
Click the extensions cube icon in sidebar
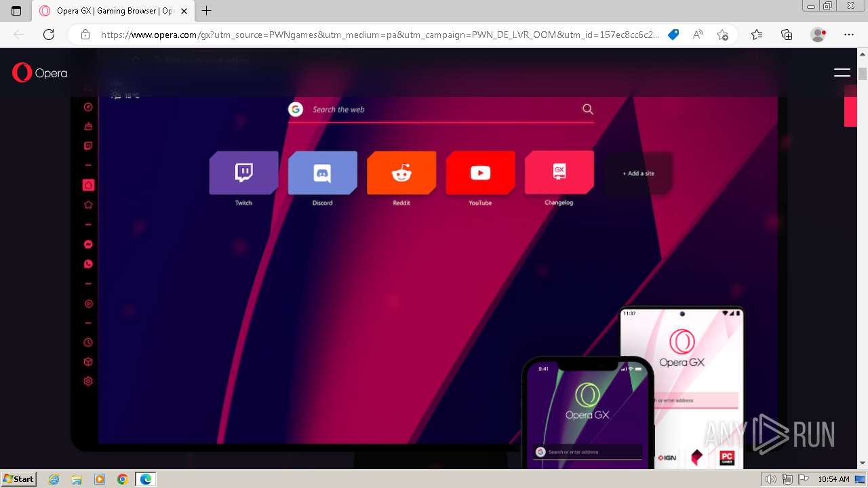tap(88, 362)
